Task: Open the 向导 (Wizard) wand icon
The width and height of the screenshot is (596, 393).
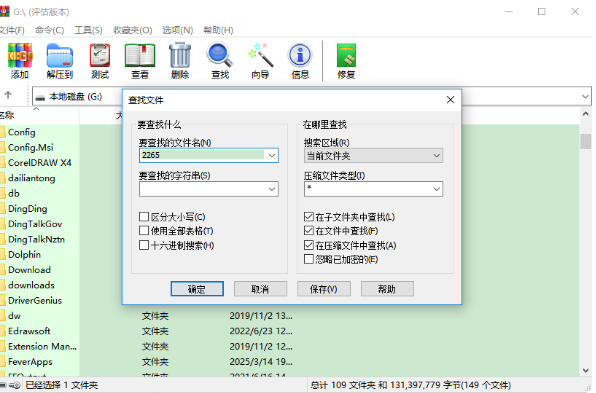Action: click(x=260, y=61)
